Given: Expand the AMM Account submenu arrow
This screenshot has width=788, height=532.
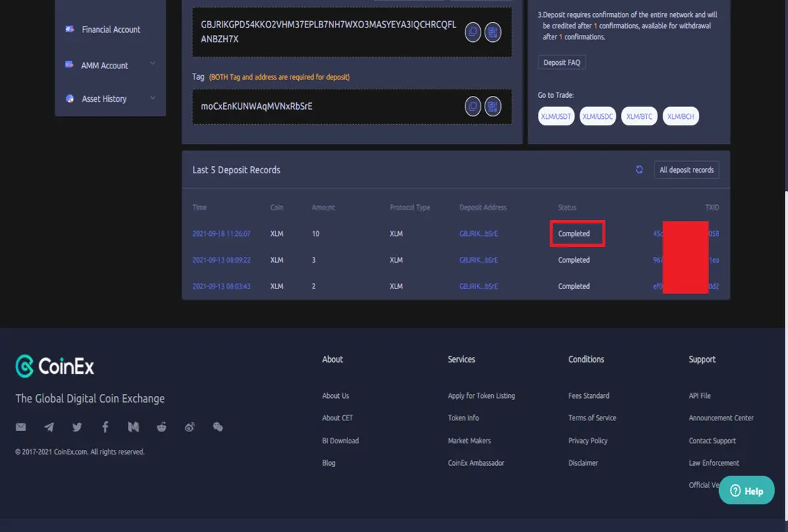Looking at the screenshot, I should click(153, 63).
